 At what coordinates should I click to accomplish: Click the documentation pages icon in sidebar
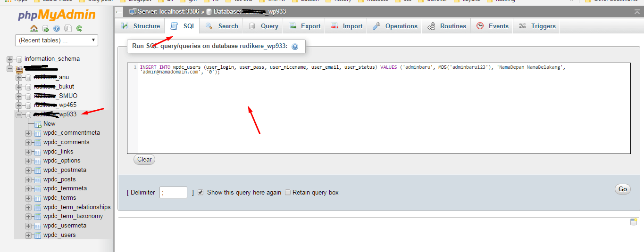[x=68, y=29]
